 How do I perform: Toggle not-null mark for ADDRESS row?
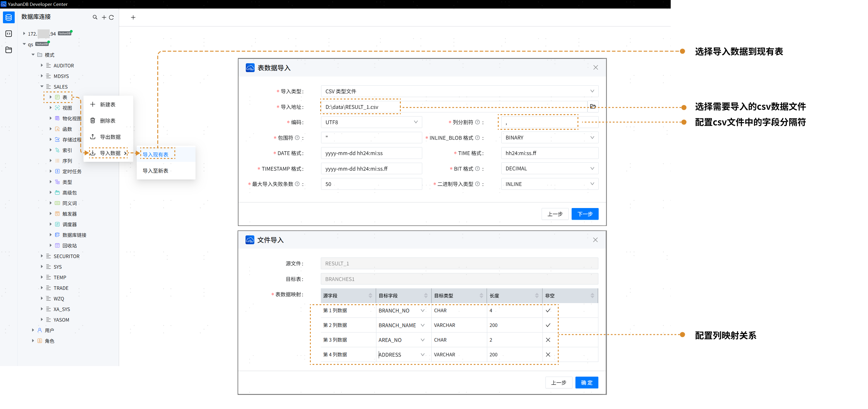coord(548,354)
